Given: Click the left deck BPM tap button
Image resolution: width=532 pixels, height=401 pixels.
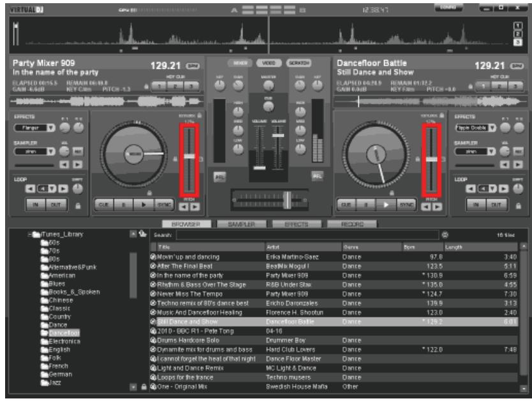Looking at the screenshot, I should click(193, 66).
